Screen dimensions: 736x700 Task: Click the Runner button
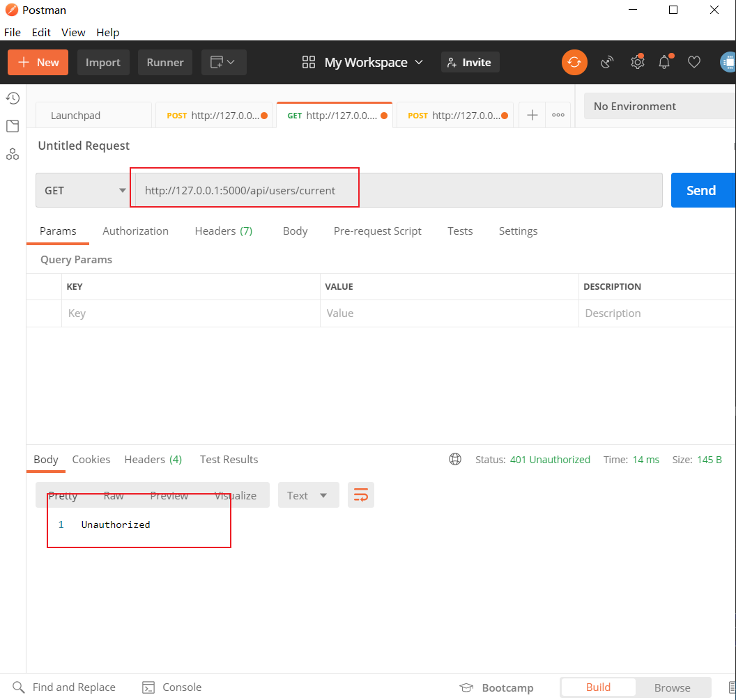[164, 63]
